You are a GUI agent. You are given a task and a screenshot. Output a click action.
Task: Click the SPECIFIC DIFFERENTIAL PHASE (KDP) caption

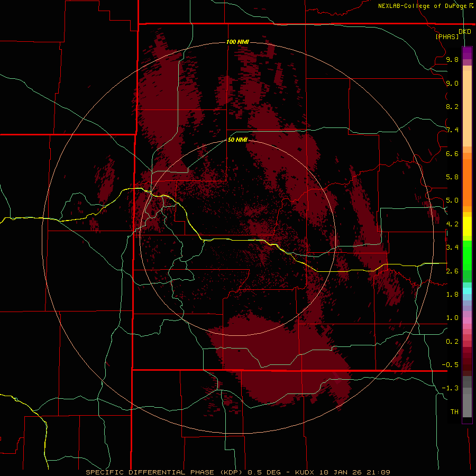point(164,472)
